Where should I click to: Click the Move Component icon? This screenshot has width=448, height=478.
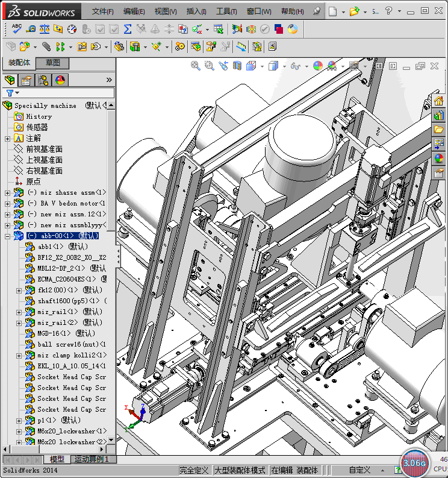(96, 46)
